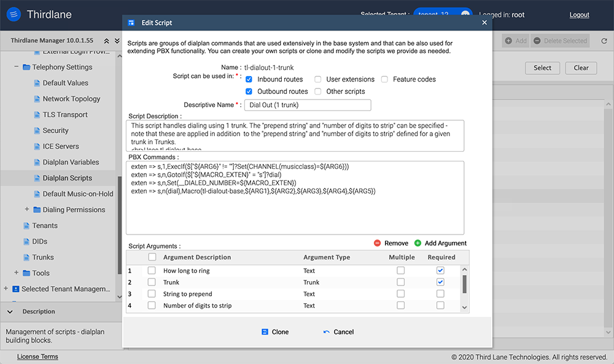
Task: Click the Dialing Permissions folder icon
Action: point(37,210)
